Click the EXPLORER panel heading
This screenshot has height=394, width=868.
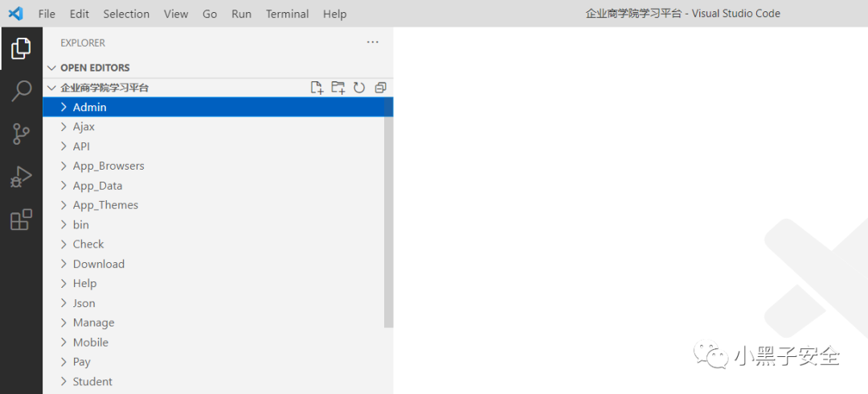pyautogui.click(x=83, y=43)
